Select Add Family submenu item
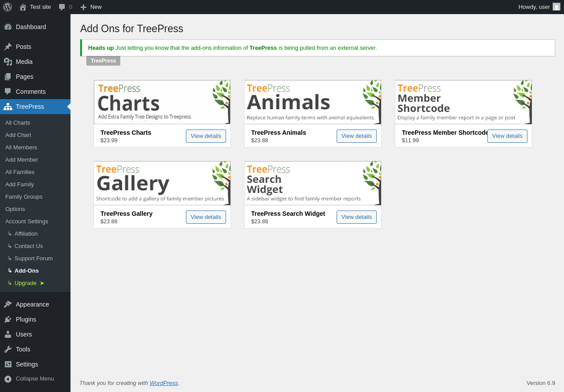The width and height of the screenshot is (564, 392). tap(35, 184)
